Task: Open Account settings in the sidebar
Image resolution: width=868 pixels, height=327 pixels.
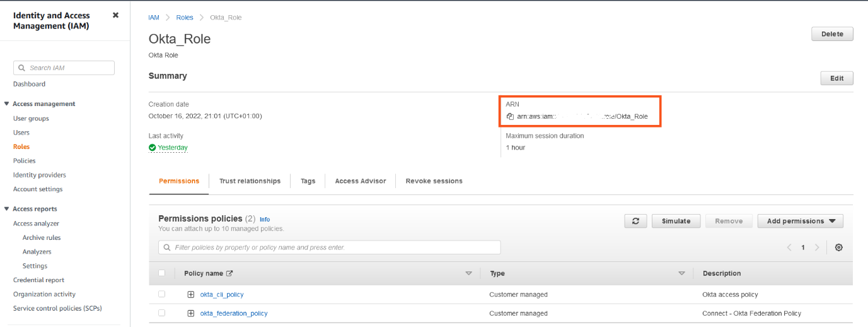Action: tap(38, 189)
